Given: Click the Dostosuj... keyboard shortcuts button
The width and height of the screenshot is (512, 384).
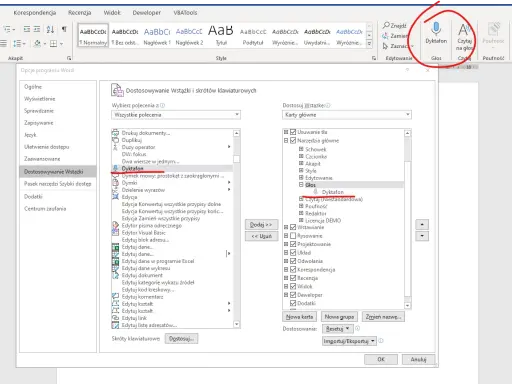Looking at the screenshot, I should click(x=181, y=339).
